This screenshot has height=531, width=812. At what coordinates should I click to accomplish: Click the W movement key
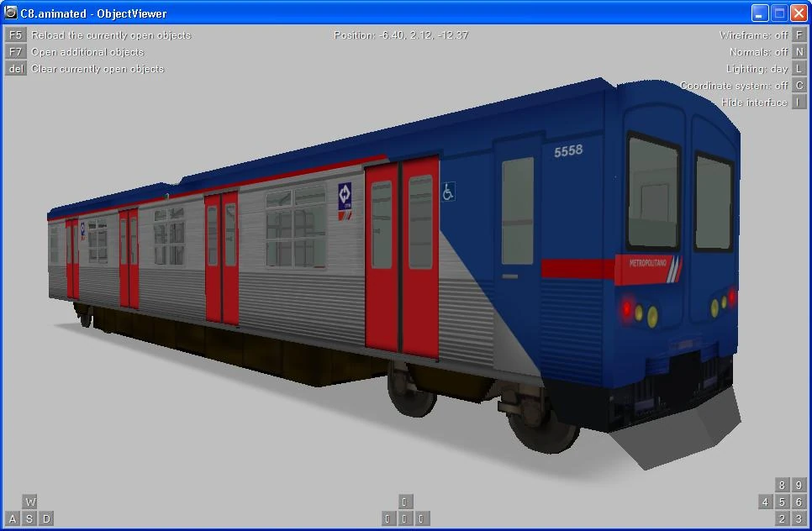(30, 502)
